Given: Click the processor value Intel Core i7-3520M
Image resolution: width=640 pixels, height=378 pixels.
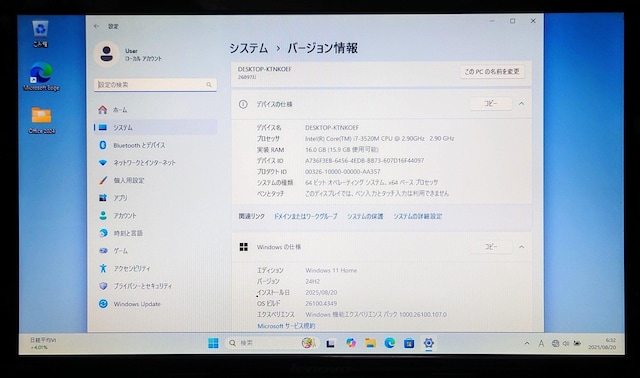Looking at the screenshot, I should (379, 138).
